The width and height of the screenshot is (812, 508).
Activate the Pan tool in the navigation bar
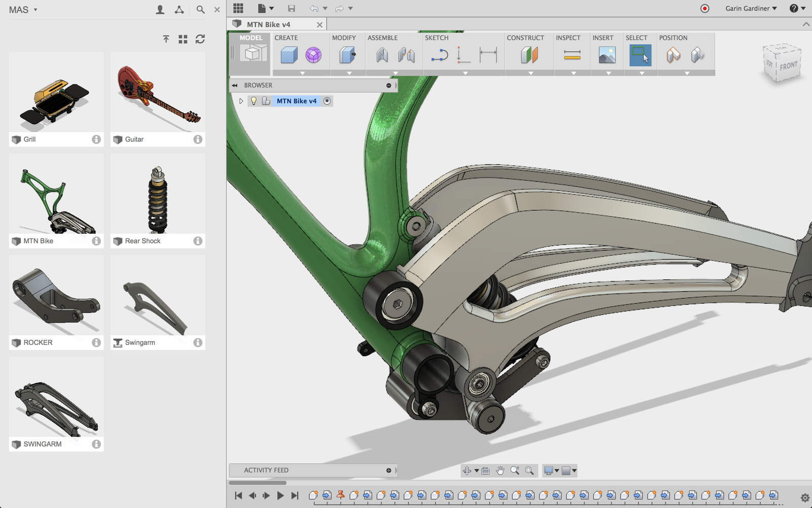(x=500, y=470)
